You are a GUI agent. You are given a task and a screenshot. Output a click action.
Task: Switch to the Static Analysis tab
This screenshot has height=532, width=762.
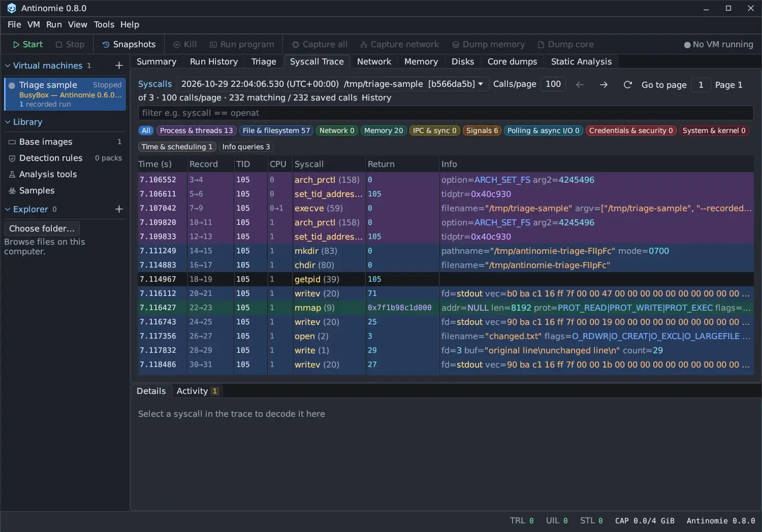tap(581, 61)
